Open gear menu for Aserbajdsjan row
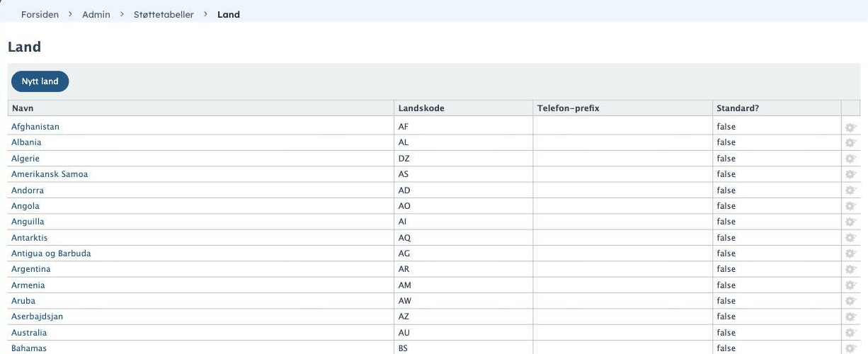The width and height of the screenshot is (868, 354). [850, 317]
